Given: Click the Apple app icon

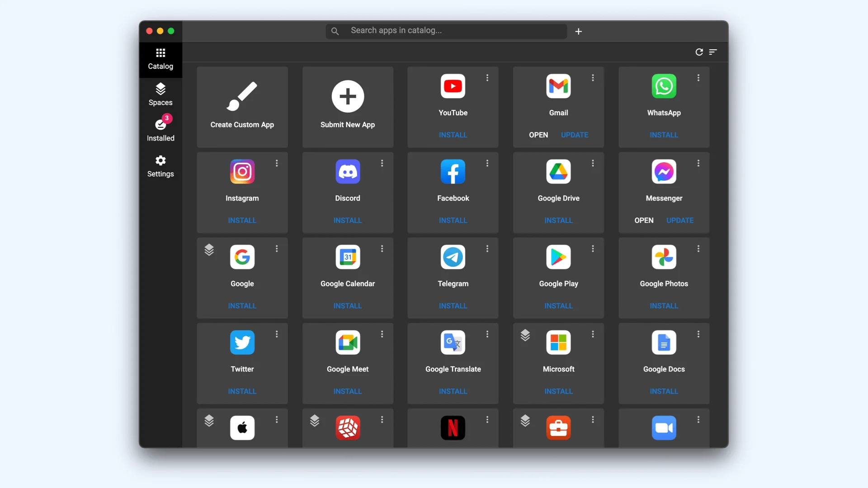Looking at the screenshot, I should [x=242, y=427].
